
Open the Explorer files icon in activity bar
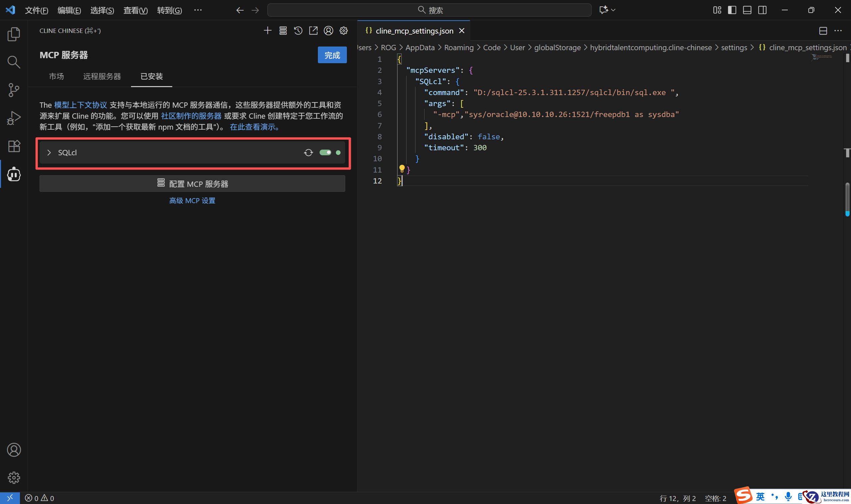pyautogui.click(x=14, y=34)
